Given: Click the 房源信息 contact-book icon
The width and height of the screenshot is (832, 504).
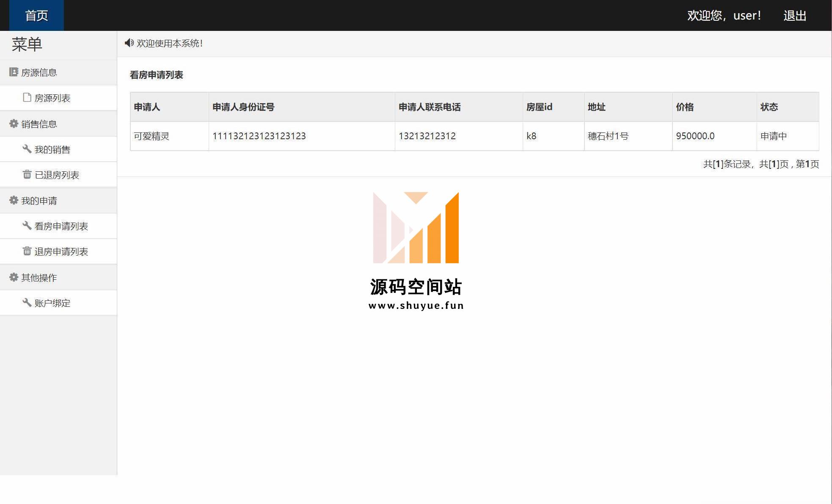Looking at the screenshot, I should [x=14, y=72].
